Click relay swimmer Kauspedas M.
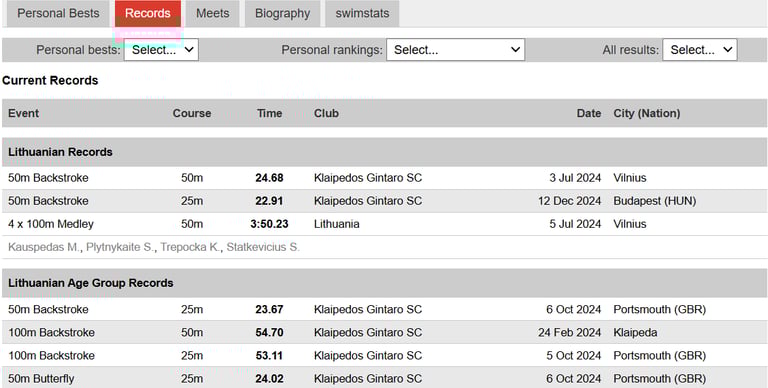Viewport: 768px width, 388px height. click(x=43, y=247)
